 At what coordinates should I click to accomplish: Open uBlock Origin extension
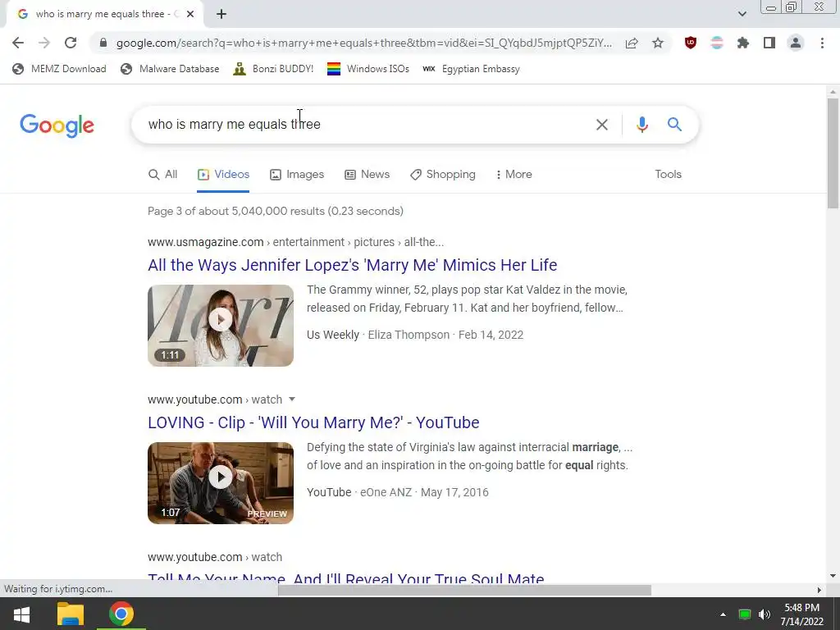(x=691, y=43)
